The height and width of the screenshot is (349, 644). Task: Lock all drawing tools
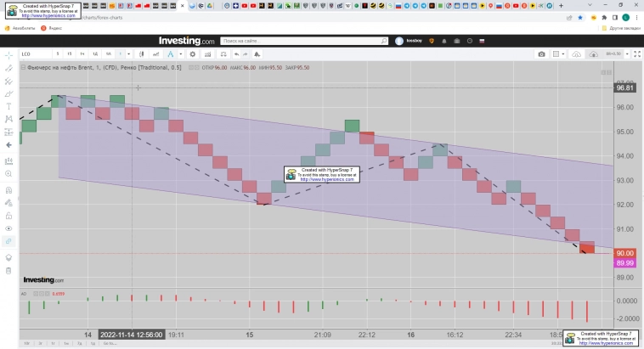(x=8, y=216)
